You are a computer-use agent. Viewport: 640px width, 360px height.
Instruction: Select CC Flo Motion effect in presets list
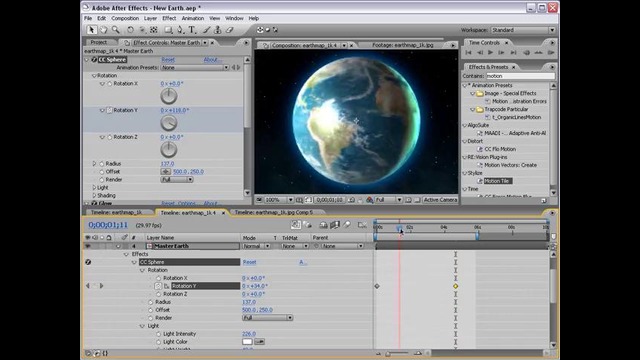point(500,149)
